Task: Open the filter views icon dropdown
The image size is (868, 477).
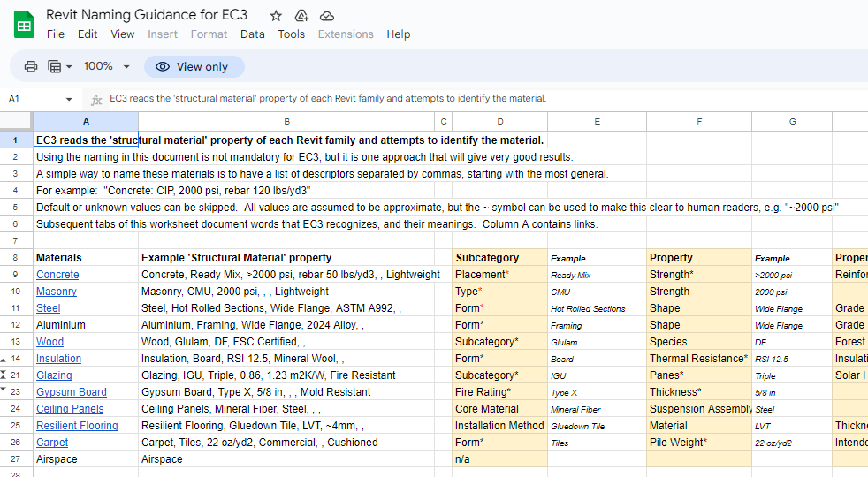Action: (x=58, y=66)
